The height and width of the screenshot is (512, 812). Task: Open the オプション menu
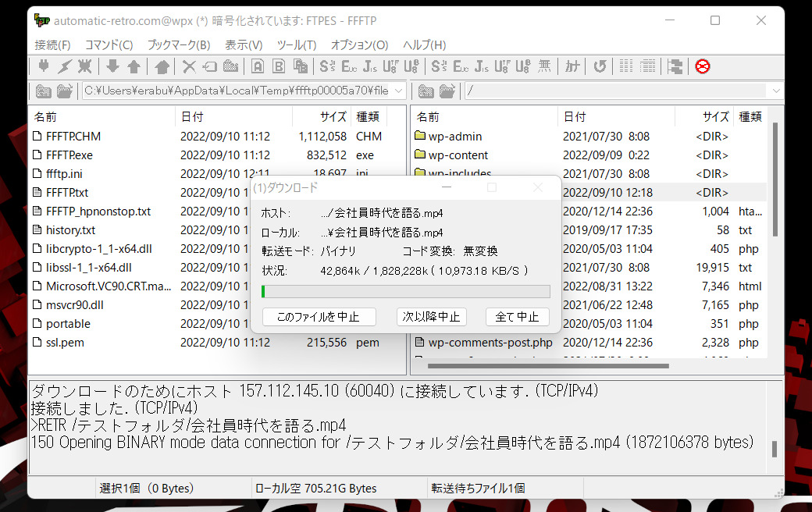358,44
